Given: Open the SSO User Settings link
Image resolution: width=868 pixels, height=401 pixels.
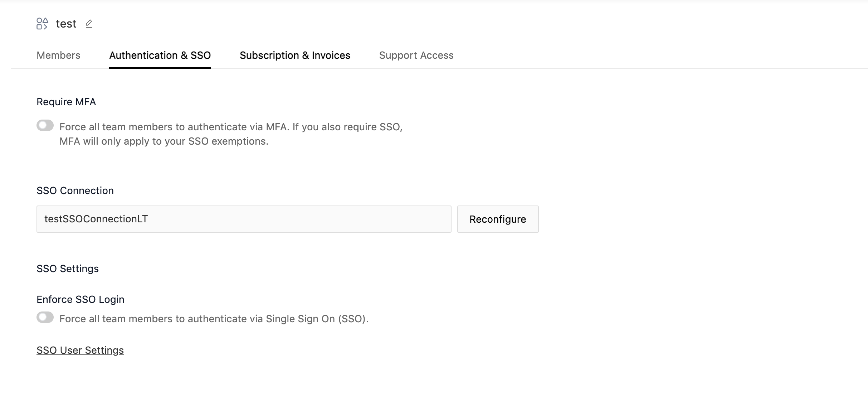Looking at the screenshot, I should (x=80, y=350).
